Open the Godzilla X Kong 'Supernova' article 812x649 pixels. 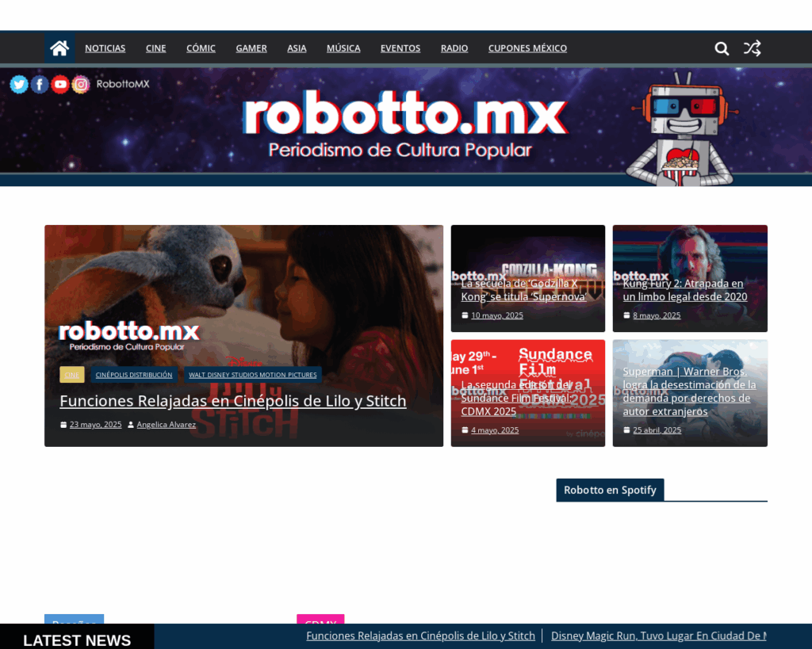click(526, 289)
